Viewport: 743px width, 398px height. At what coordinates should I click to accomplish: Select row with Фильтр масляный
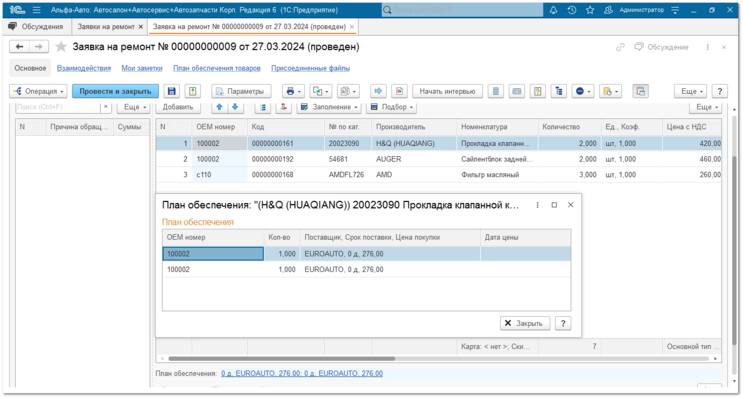439,175
